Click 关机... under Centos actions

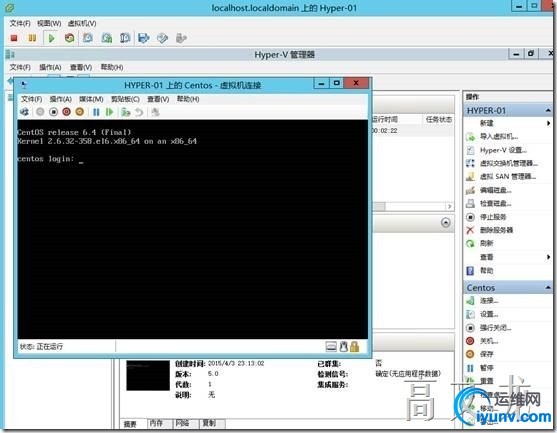click(489, 341)
